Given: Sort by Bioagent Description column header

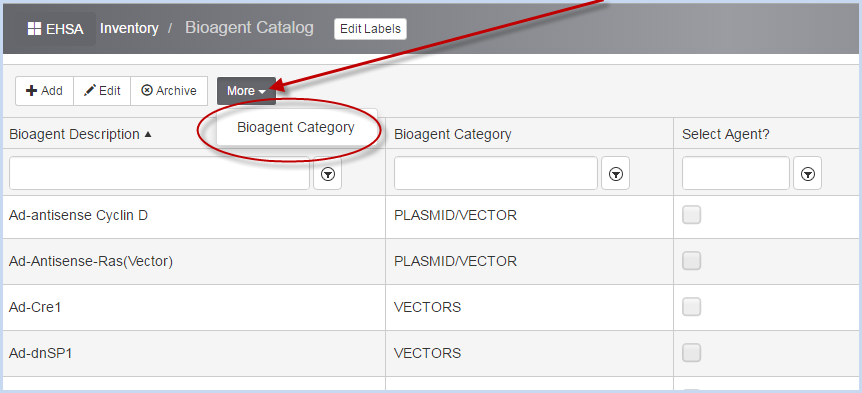Looking at the screenshot, I should coord(80,134).
